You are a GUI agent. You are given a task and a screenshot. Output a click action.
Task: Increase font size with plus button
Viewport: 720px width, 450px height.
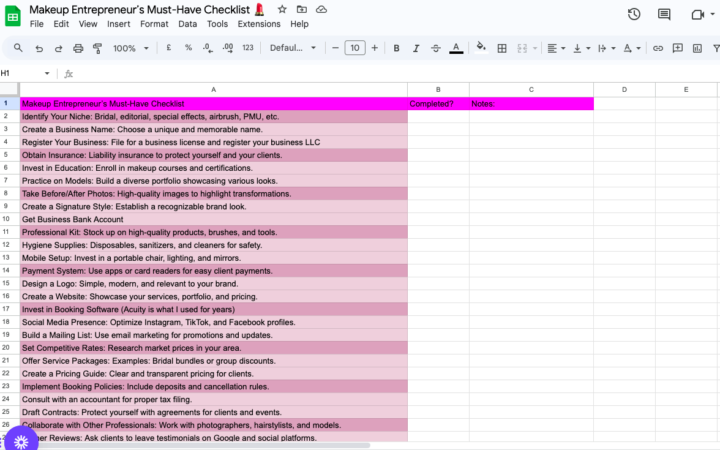376,48
